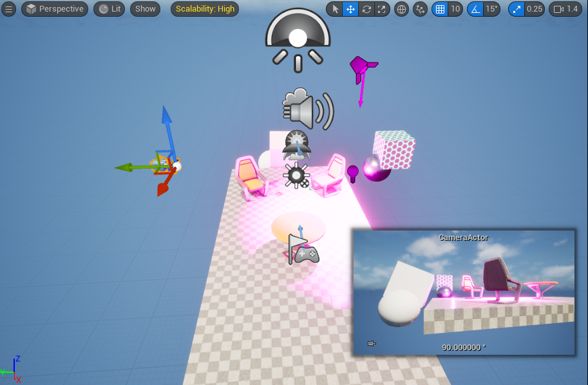588x385 pixels.
Task: Open camera speed 1.4 setting
Action: [565, 9]
